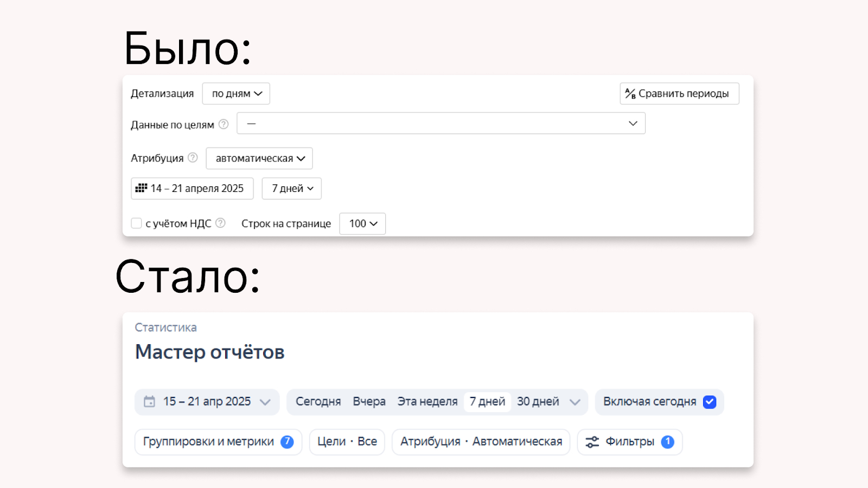Click the Сравнить периоды button
The image size is (868, 488).
pos(679,93)
